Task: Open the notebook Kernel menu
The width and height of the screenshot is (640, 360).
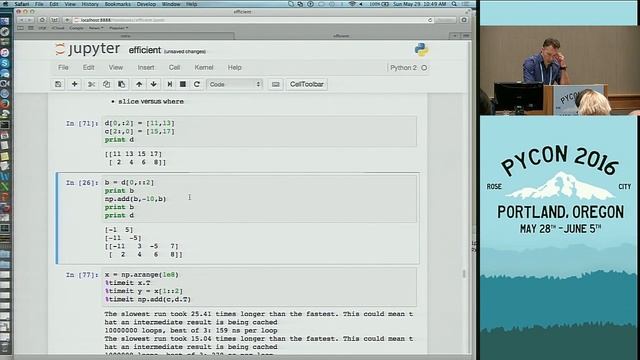Action: tap(204, 67)
